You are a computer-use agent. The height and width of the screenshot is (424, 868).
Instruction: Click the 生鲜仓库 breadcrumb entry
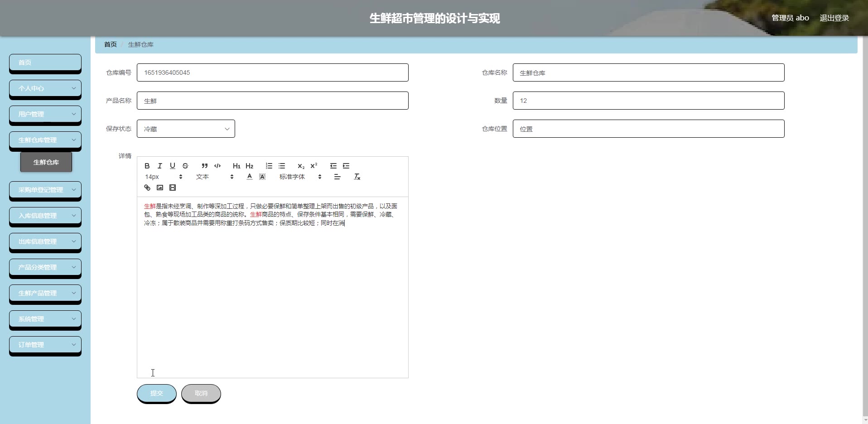pos(141,44)
